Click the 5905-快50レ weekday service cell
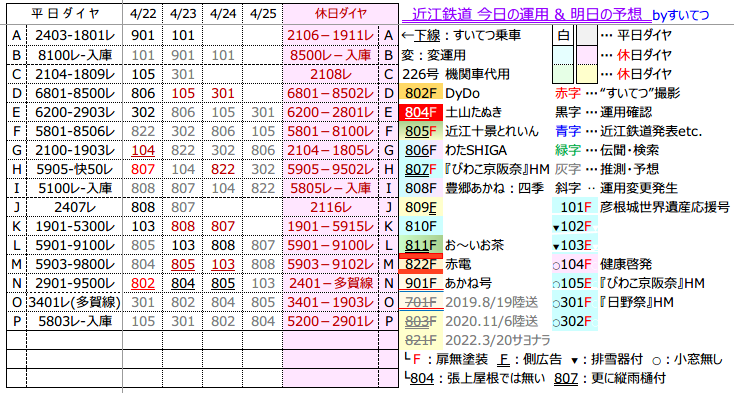 [74, 169]
